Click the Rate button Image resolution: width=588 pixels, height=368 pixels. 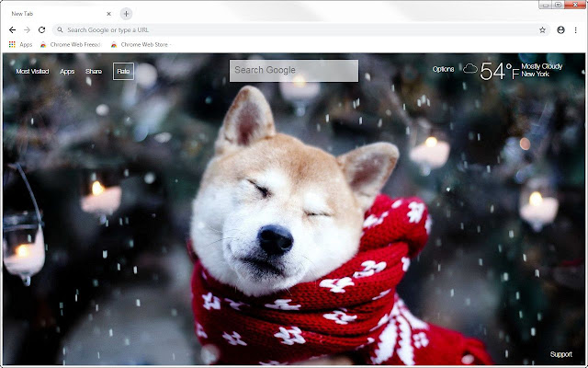tap(123, 72)
